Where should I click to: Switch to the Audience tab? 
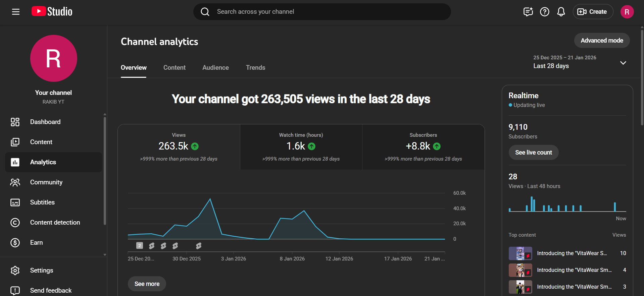(x=215, y=68)
